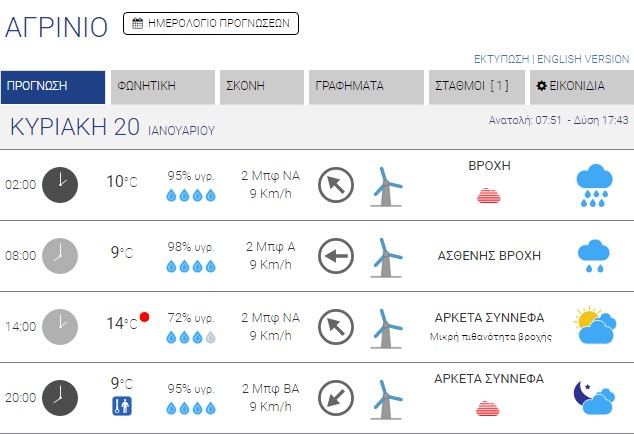
Task: Click the moon and cloud icon at 20:00
Action: pos(594,398)
